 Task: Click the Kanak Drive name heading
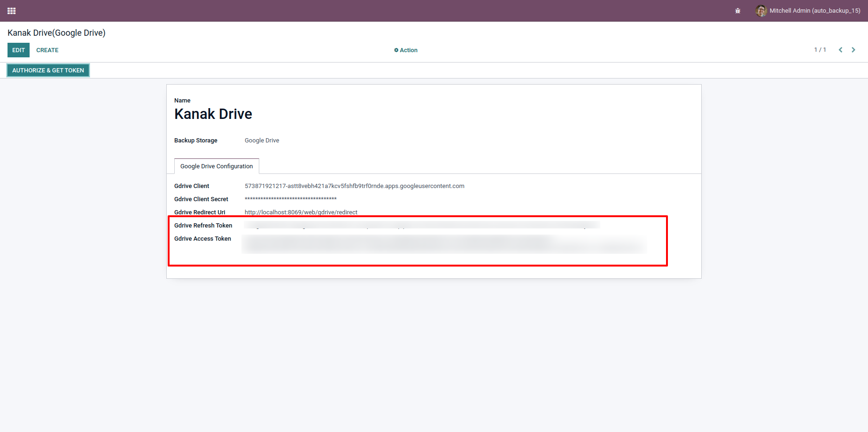(213, 114)
